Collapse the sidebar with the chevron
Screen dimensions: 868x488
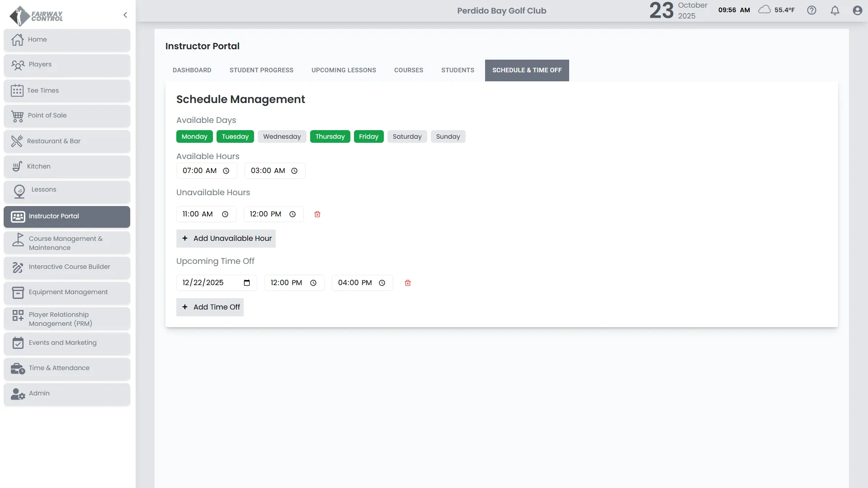point(125,15)
